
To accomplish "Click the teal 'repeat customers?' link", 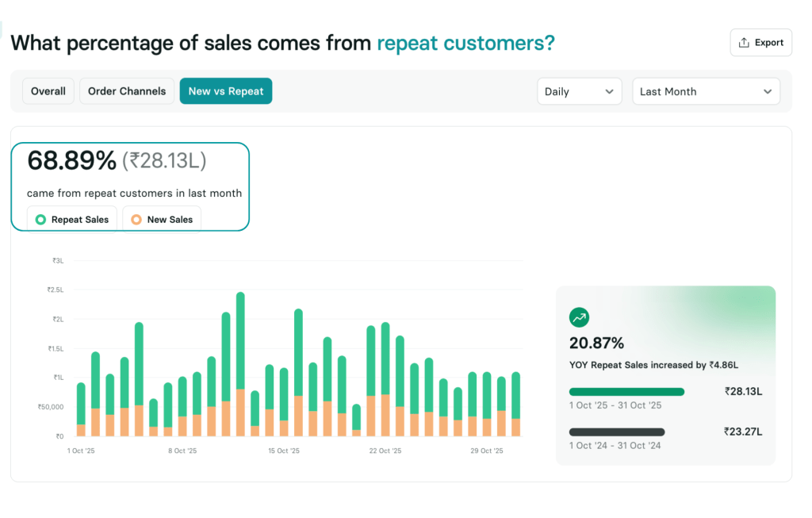I will pyautogui.click(x=465, y=43).
